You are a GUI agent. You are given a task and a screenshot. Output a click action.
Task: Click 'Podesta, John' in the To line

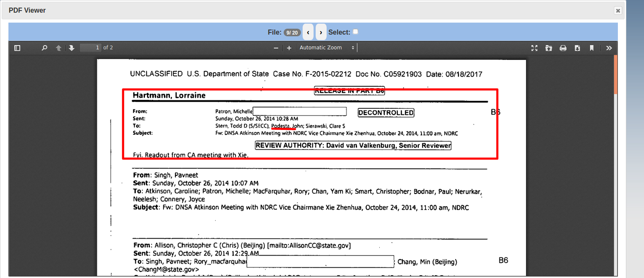click(287, 126)
